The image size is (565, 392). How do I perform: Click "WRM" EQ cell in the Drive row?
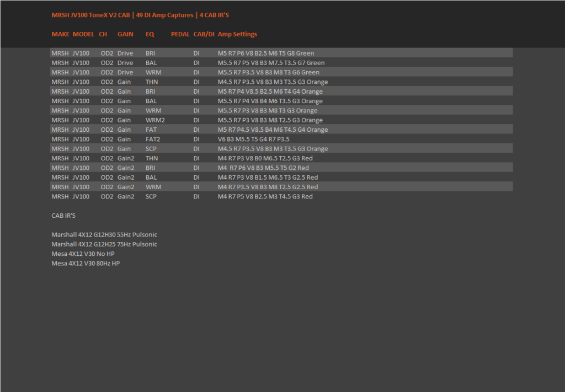tap(153, 72)
